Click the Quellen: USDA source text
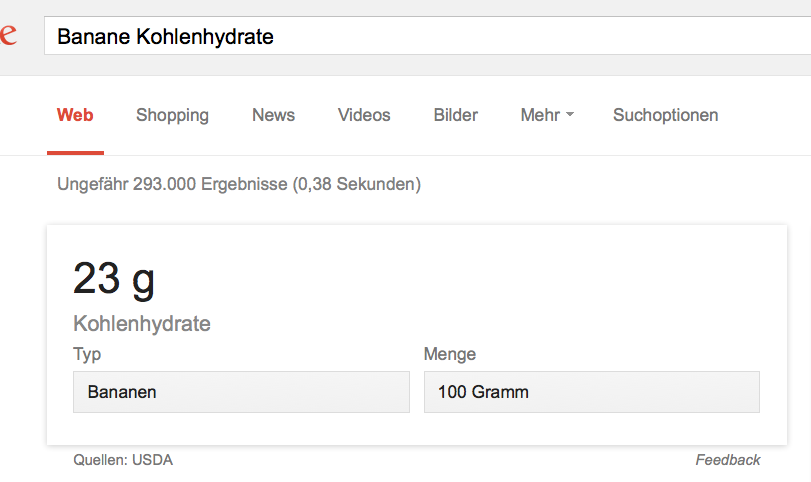Screen dimensions: 811x482 (x=123, y=460)
